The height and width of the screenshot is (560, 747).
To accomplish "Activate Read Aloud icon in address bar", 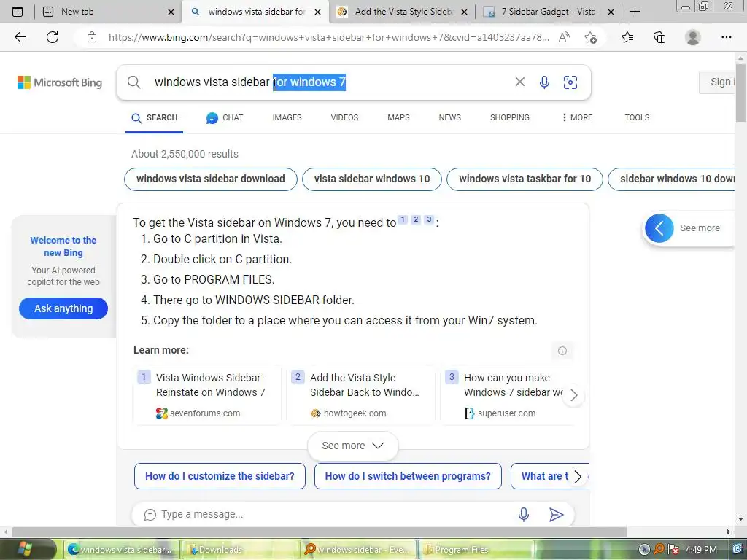I will tap(564, 37).
